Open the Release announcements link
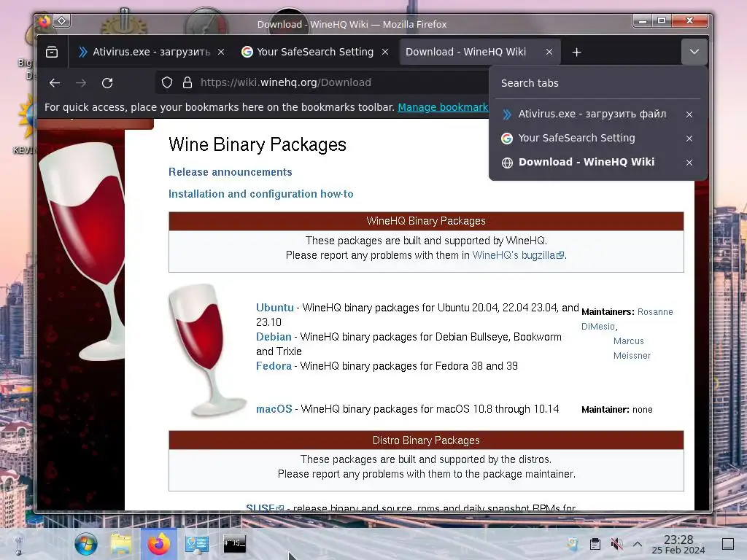Image resolution: width=747 pixels, height=560 pixels. click(x=230, y=172)
